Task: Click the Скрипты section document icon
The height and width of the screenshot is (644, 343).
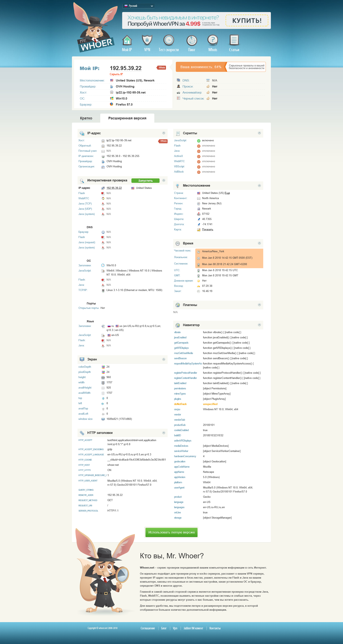Action: click(178, 133)
